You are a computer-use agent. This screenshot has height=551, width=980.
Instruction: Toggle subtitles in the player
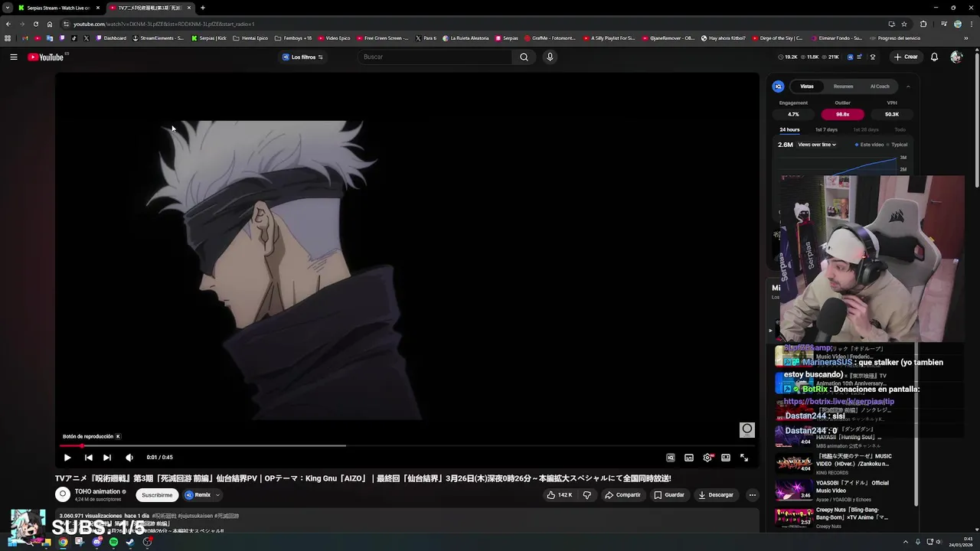(x=689, y=458)
